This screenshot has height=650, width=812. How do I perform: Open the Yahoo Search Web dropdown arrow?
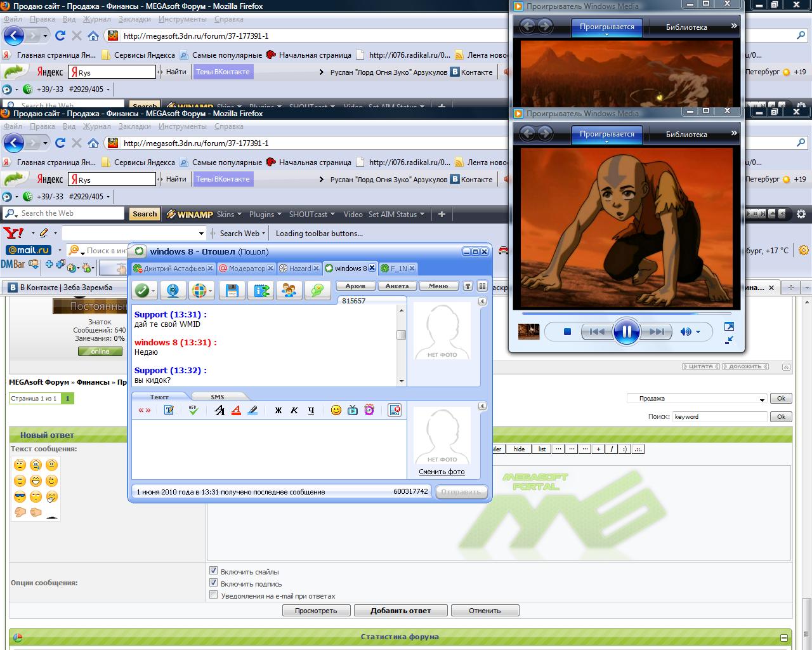point(263,233)
